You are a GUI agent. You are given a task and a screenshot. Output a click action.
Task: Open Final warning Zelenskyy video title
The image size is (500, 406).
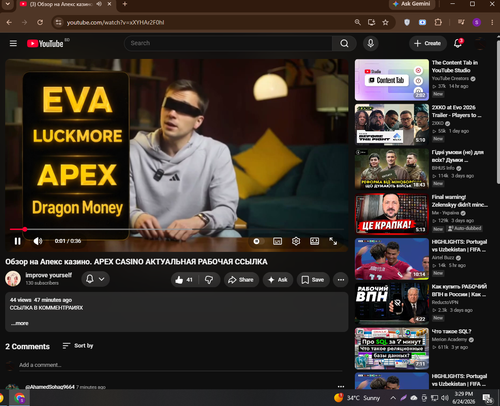point(459,201)
